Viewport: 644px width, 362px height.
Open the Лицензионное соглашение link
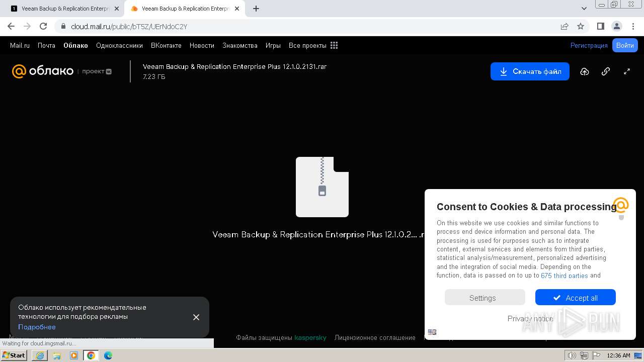[x=375, y=338]
